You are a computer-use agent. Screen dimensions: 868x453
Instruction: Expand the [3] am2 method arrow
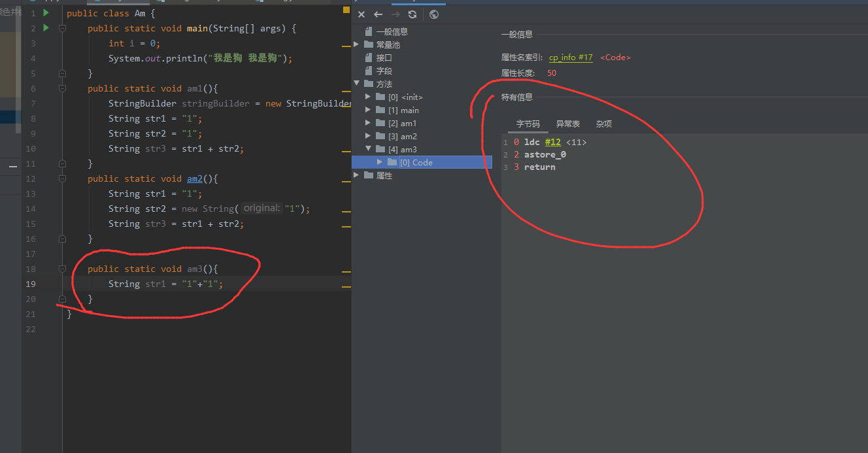coord(369,136)
